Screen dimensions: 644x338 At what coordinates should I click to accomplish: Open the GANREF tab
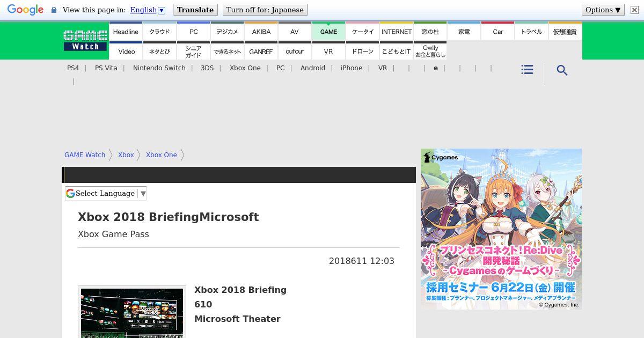click(261, 51)
